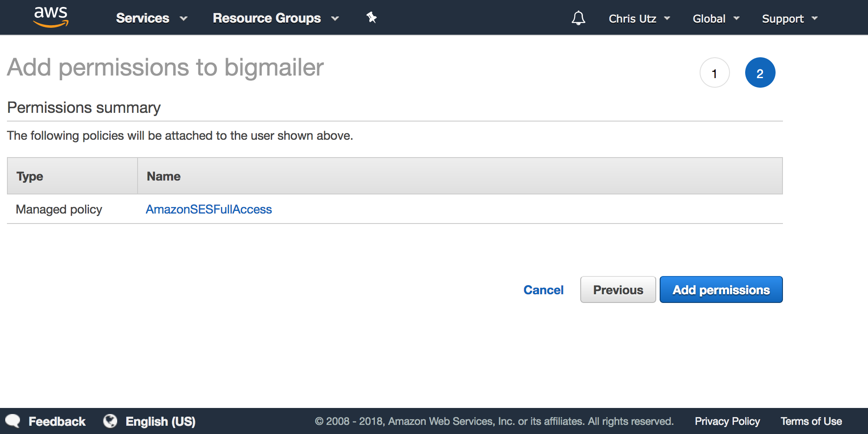Cancel adding permissions

click(543, 290)
